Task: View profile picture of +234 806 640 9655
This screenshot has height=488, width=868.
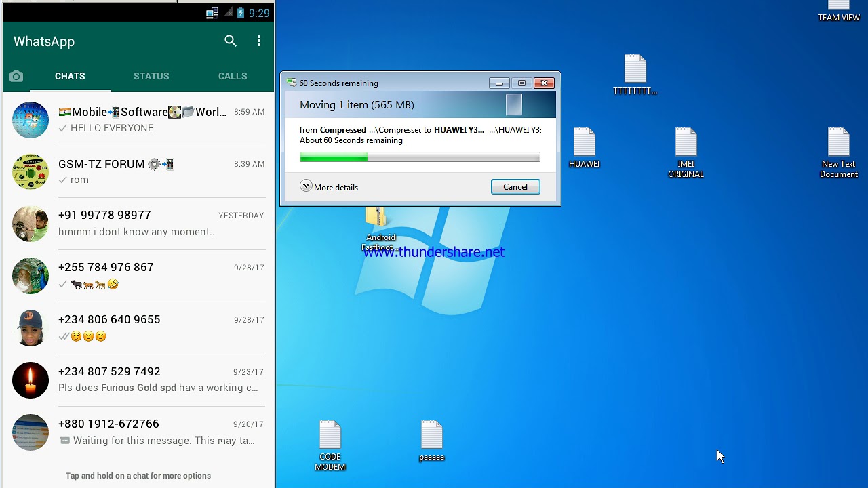Action: (31, 328)
